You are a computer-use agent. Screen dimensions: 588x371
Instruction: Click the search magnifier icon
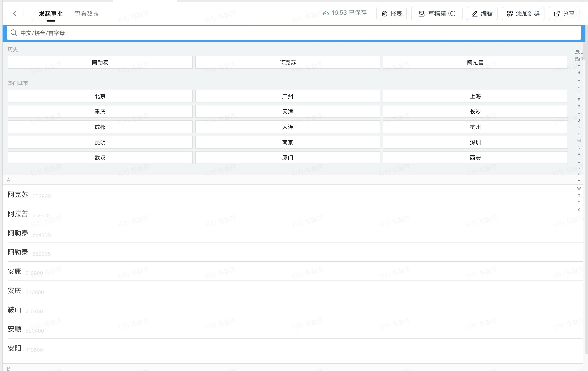pos(14,33)
